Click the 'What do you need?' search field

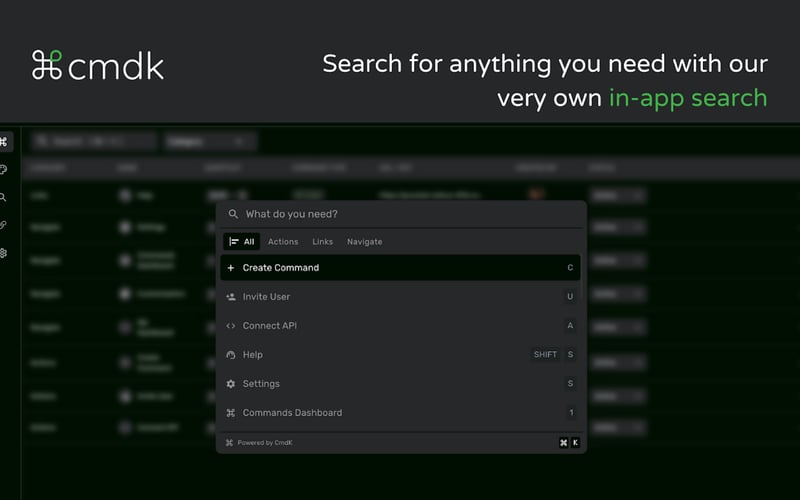coord(401,214)
